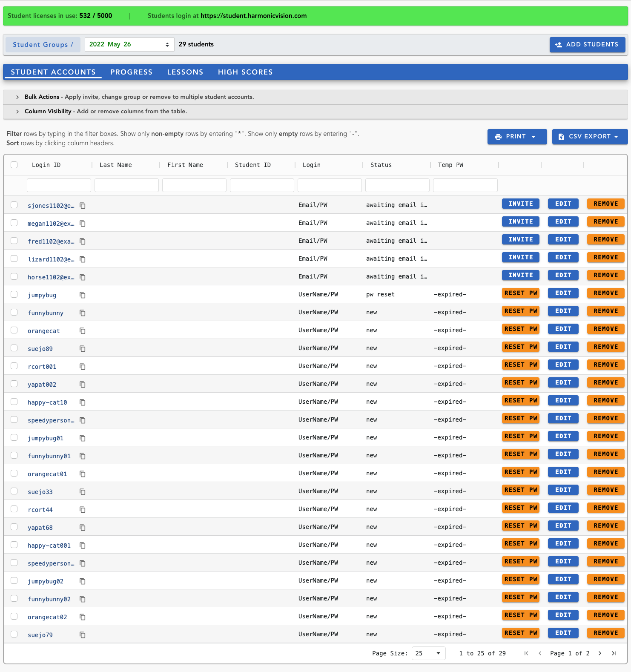Open the Print dropdown menu

click(x=517, y=137)
